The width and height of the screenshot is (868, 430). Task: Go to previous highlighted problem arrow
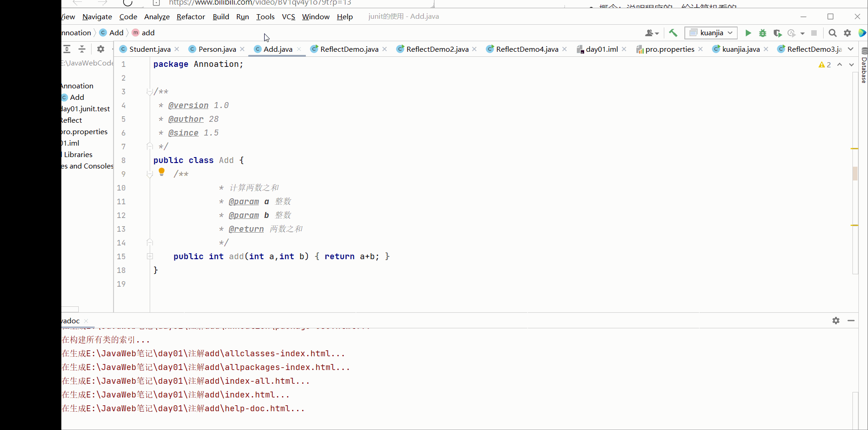(840, 65)
